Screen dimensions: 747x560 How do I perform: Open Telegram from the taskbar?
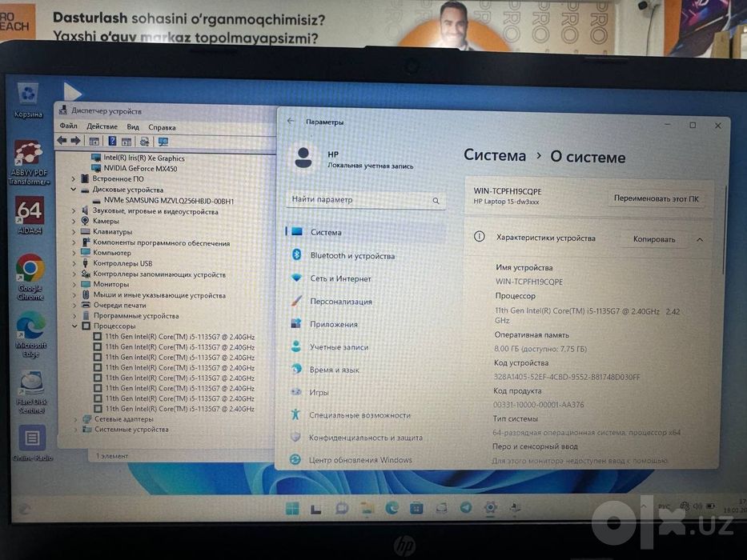[466, 508]
